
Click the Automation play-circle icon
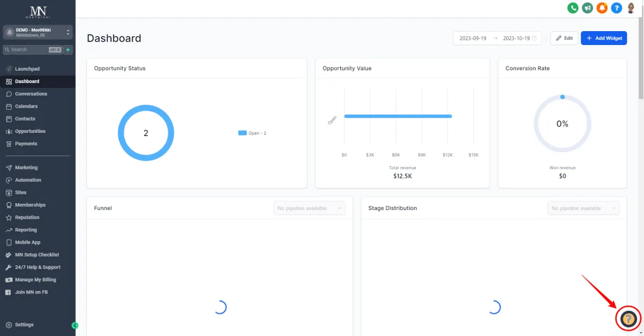click(x=9, y=180)
